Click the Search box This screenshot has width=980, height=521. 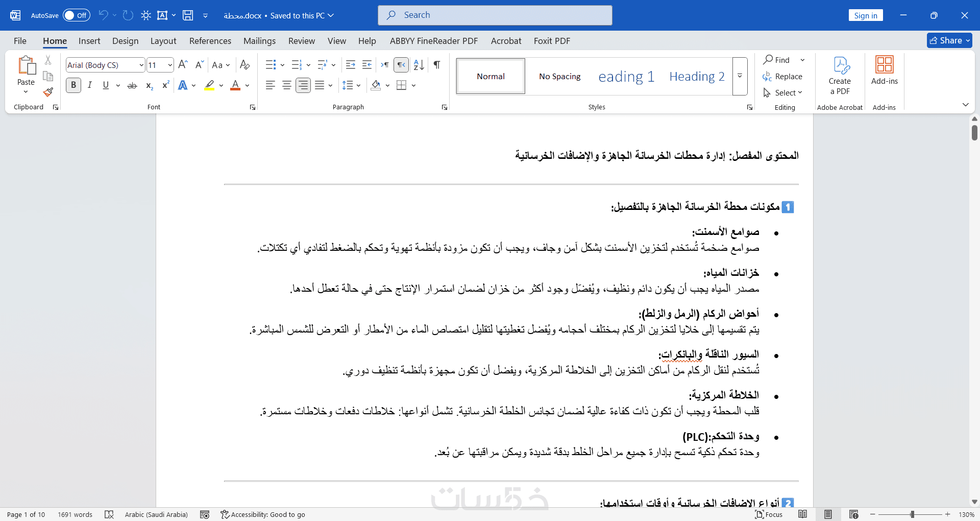tap(495, 15)
